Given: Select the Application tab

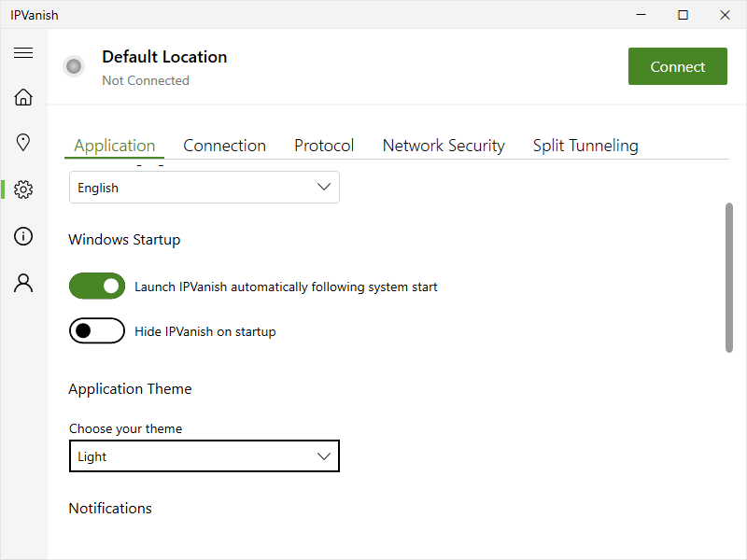Looking at the screenshot, I should (x=115, y=146).
